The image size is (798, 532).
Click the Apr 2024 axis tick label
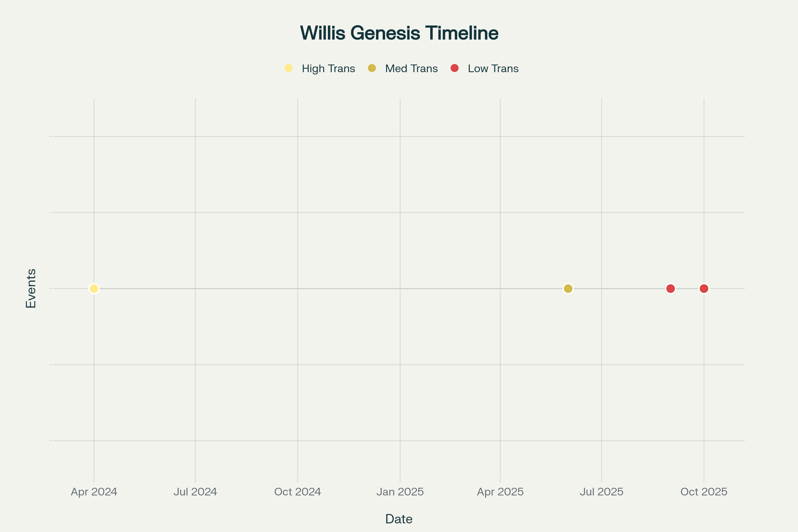pos(94,492)
